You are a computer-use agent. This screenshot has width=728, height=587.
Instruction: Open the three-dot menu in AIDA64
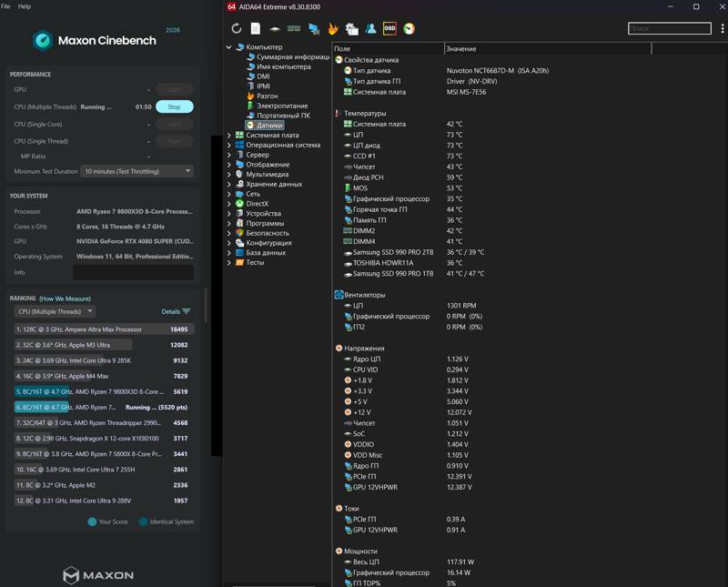[x=722, y=29]
